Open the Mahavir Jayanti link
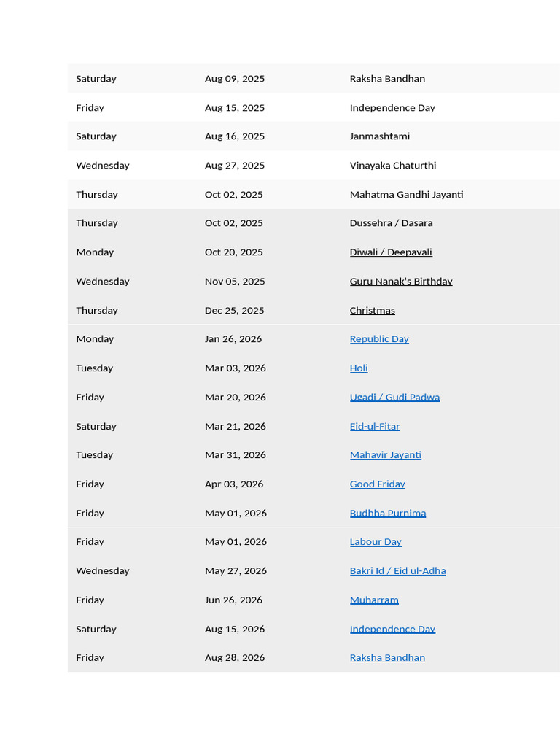 coord(386,455)
